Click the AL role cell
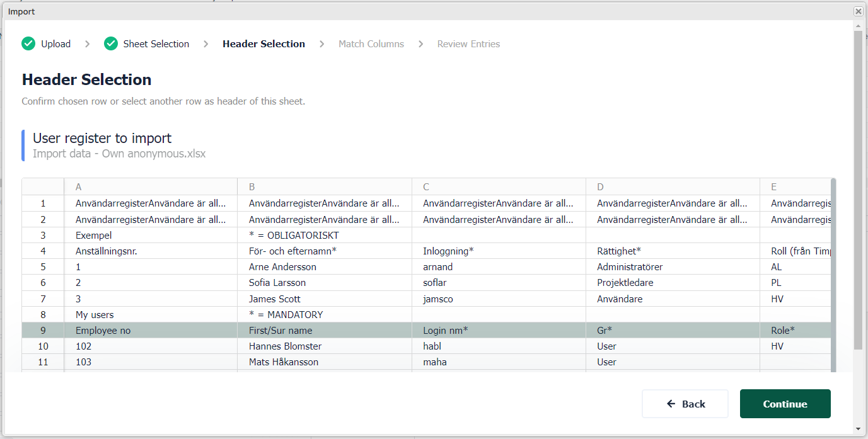868x439 pixels. tap(796, 267)
